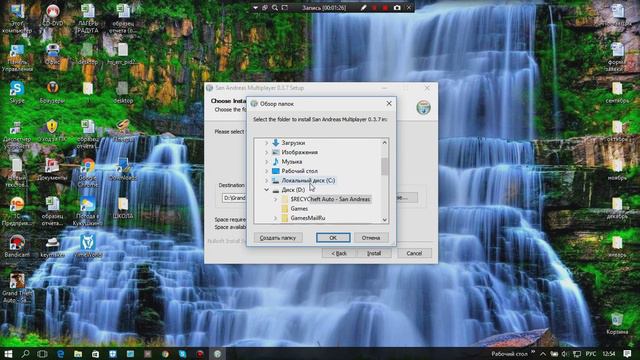Open the декабрь desktop folder
This screenshot has height=360, width=640.
pos(617,207)
